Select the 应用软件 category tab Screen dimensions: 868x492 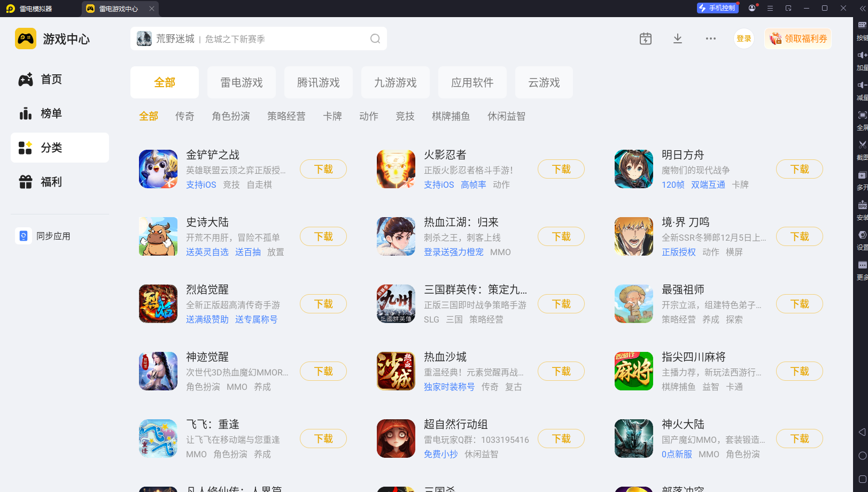click(x=472, y=82)
